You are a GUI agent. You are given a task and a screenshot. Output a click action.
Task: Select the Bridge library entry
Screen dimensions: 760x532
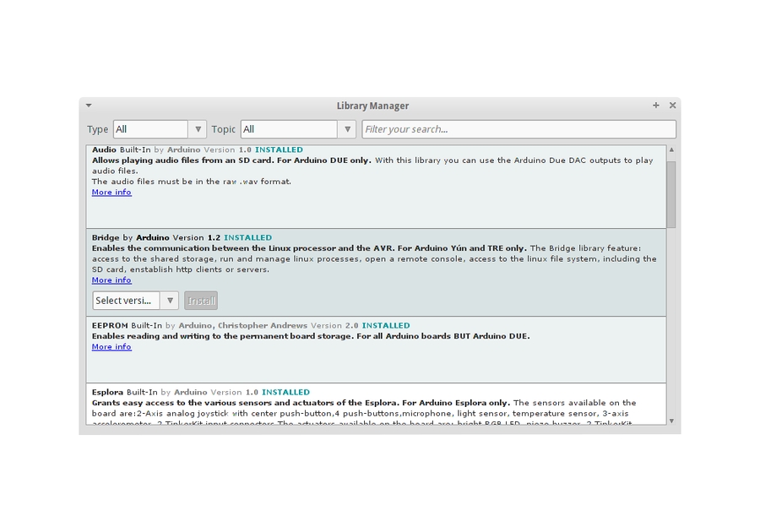422,300
